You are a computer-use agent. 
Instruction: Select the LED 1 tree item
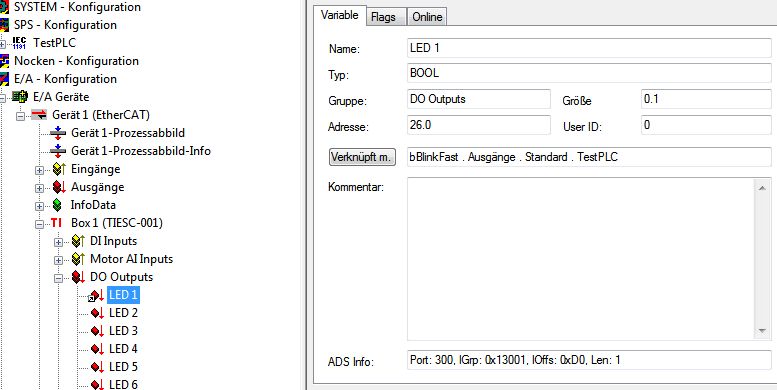pyautogui.click(x=123, y=295)
